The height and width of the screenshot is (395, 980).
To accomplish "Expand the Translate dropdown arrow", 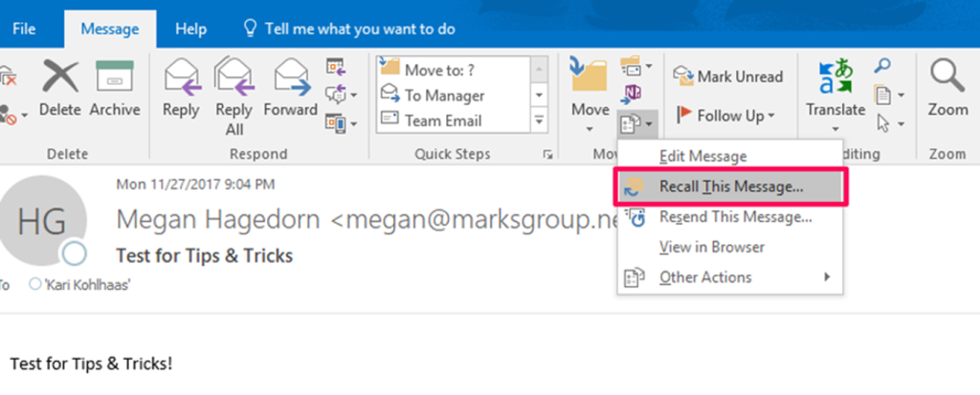I will pos(835,130).
